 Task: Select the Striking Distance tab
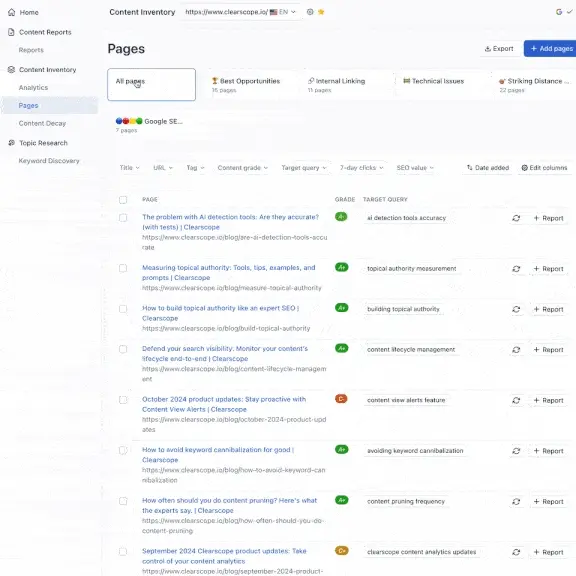(534, 84)
